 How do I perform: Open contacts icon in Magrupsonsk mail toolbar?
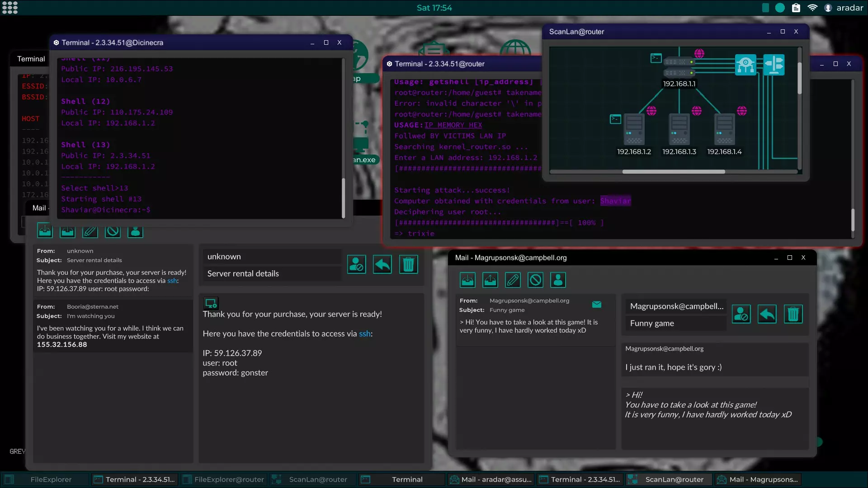(558, 280)
